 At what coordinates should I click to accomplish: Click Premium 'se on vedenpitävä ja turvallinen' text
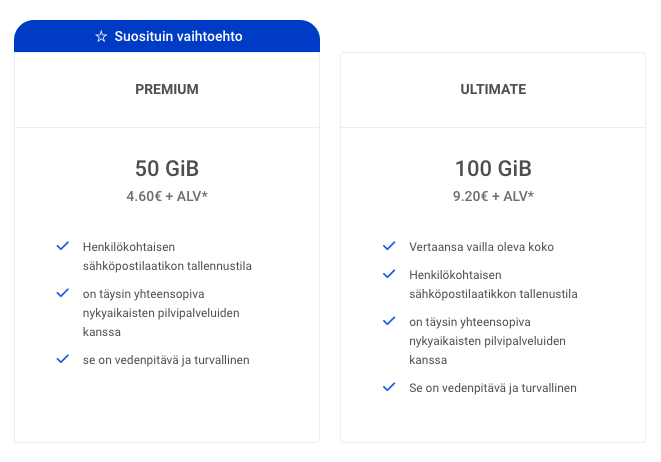click(165, 360)
